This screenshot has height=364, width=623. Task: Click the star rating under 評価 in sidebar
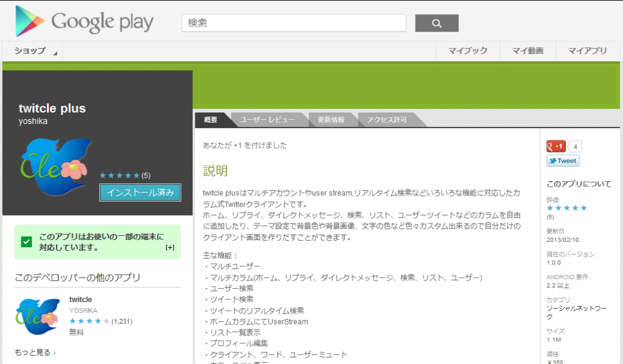[x=566, y=208]
